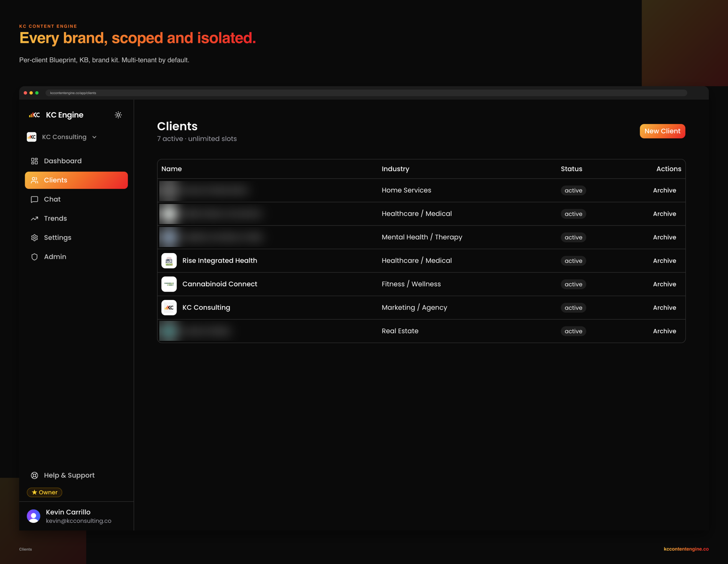The width and height of the screenshot is (728, 564).
Task: Click active badge in Home Services row
Action: pyautogui.click(x=573, y=190)
